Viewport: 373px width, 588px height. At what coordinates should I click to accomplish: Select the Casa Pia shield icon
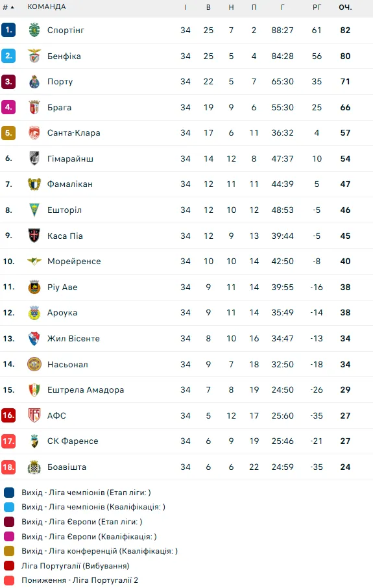34,236
